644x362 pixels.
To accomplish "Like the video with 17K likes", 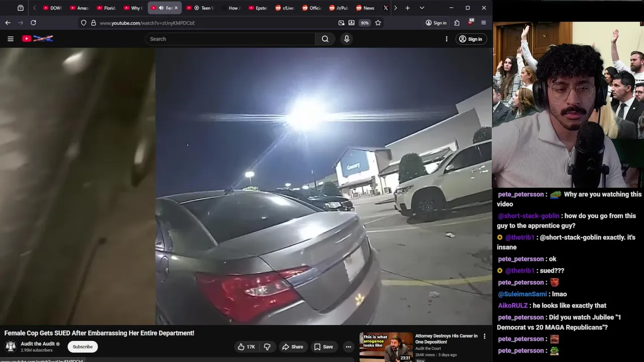I will tap(247, 346).
